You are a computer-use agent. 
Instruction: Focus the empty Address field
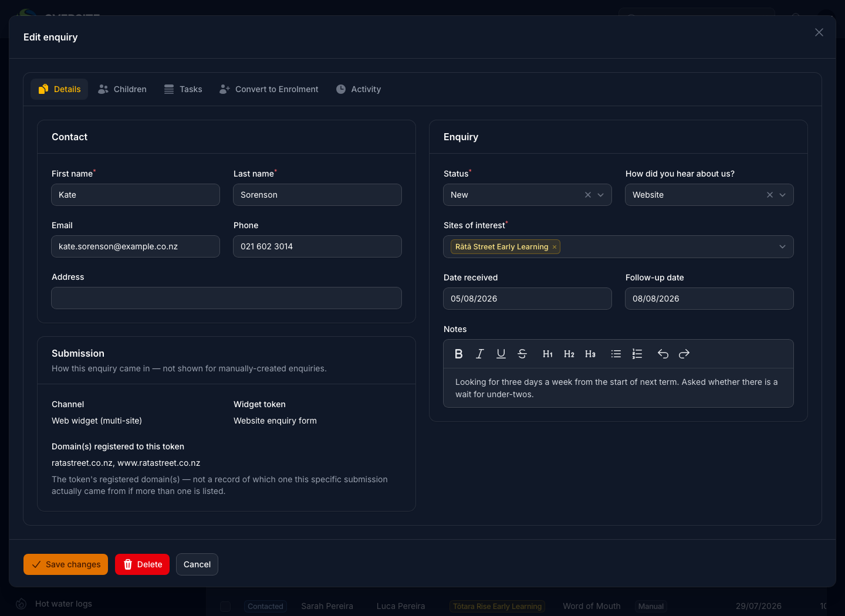227,298
